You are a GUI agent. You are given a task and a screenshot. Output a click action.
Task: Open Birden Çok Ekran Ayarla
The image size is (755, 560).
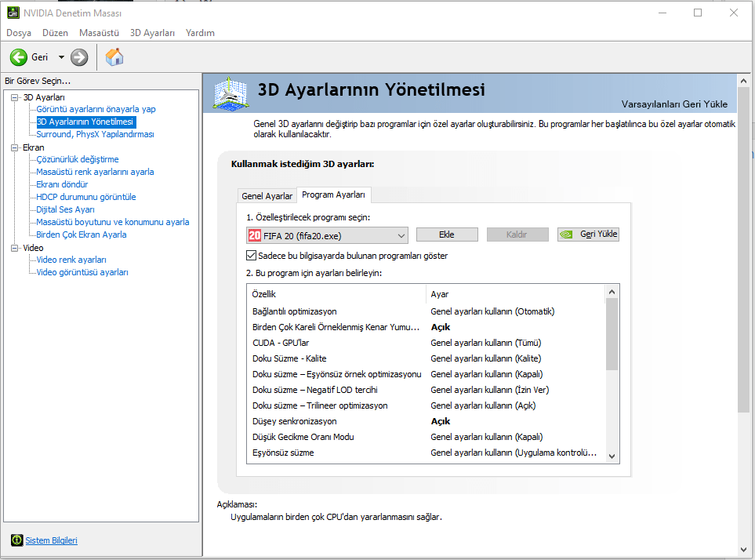click(82, 235)
